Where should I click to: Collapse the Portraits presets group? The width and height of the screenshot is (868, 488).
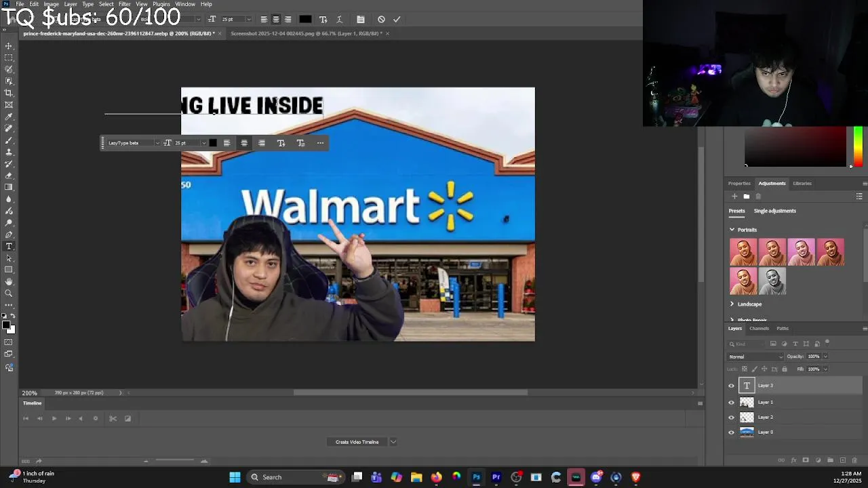click(x=732, y=230)
